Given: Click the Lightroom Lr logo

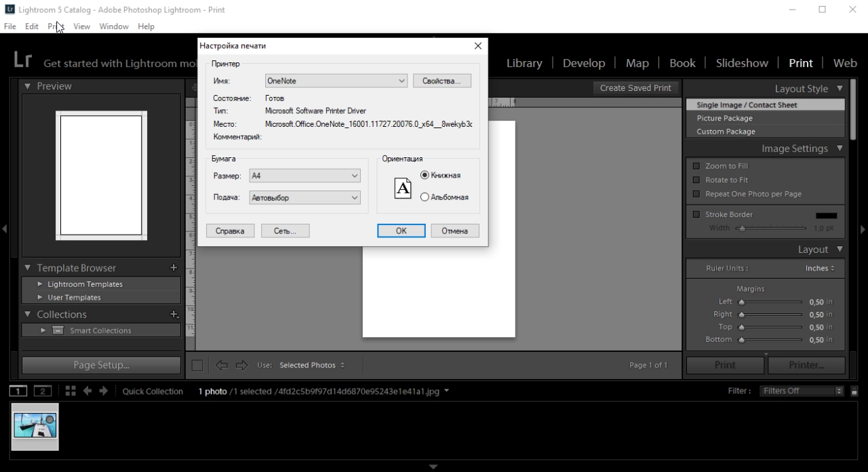Looking at the screenshot, I should click(22, 60).
